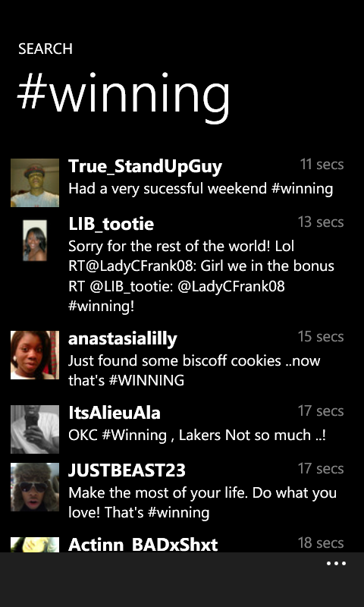Click the 11 secs timestamp
Image resolution: width=364 pixels, height=607 pixels.
[x=322, y=164]
